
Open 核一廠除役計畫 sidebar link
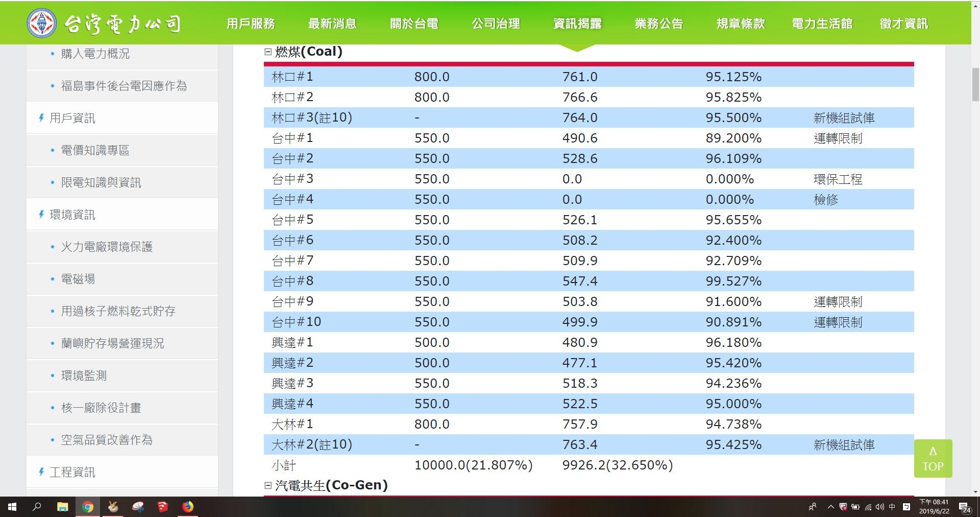coord(101,408)
